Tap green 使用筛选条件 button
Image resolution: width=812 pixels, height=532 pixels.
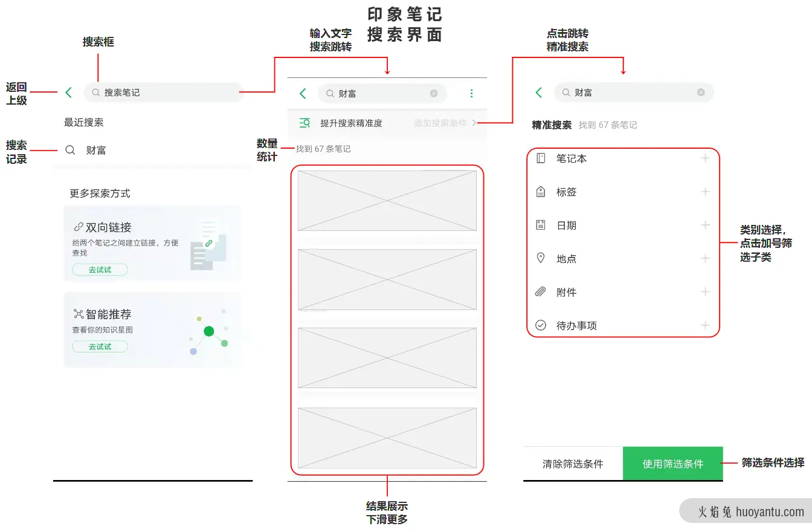673,464
